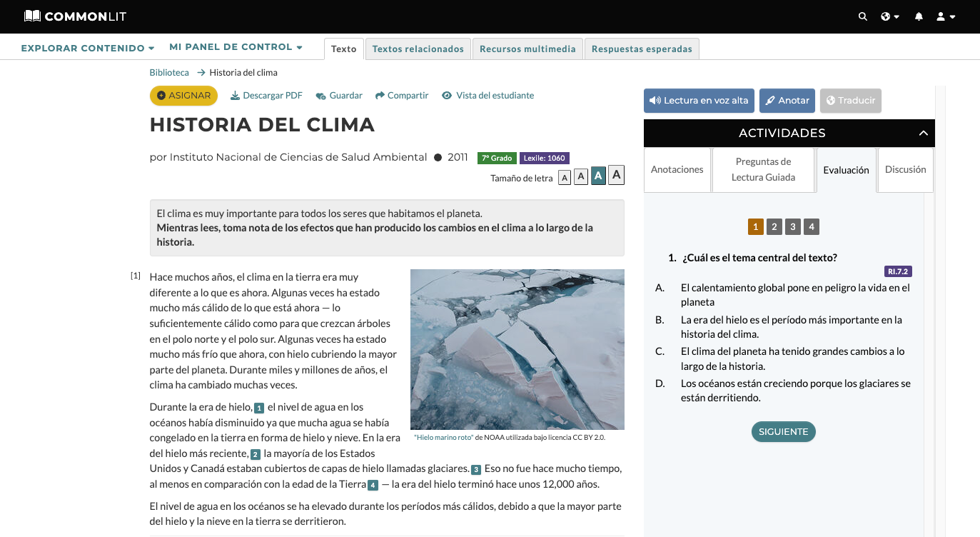Go to question 4 page button
The image size is (980, 537).
point(811,227)
